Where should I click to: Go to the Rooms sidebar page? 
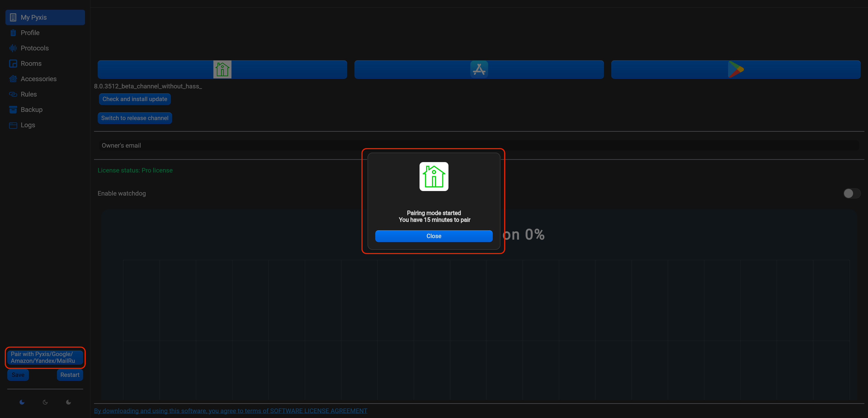pos(31,63)
